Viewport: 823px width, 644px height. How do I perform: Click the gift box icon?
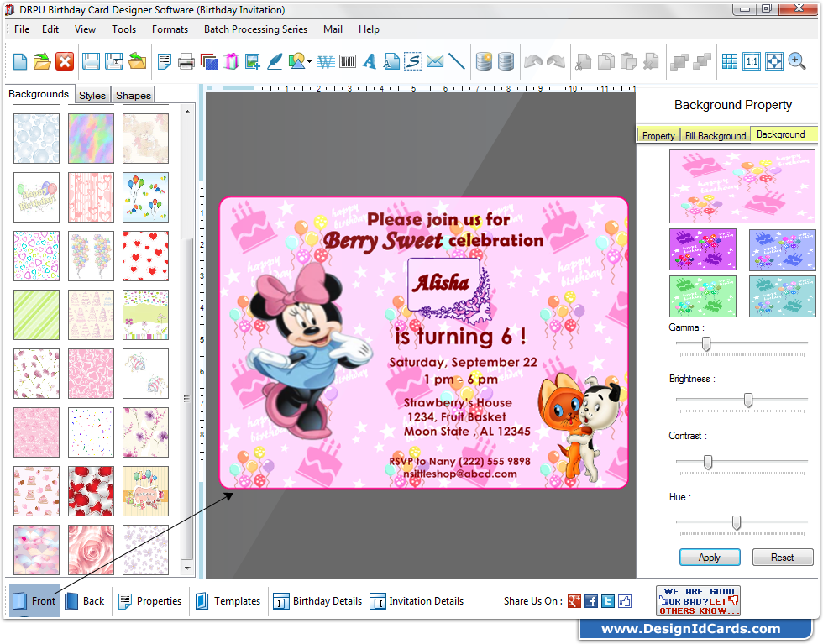(230, 61)
